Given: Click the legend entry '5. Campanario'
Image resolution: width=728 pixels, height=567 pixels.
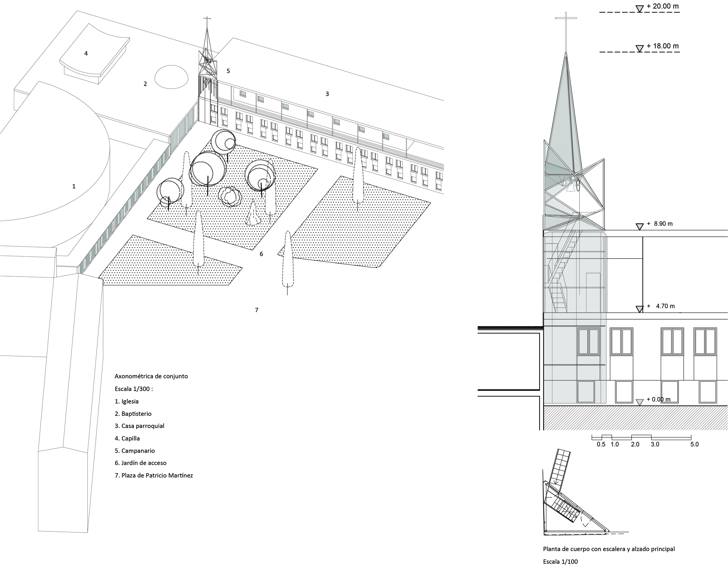Looking at the screenshot, I should tap(135, 451).
